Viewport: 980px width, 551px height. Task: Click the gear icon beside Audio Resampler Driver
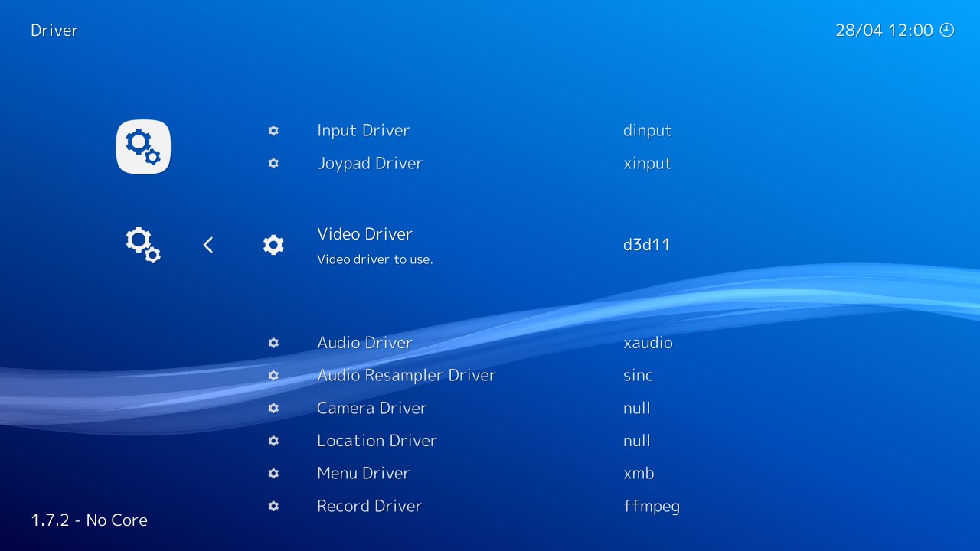(273, 376)
